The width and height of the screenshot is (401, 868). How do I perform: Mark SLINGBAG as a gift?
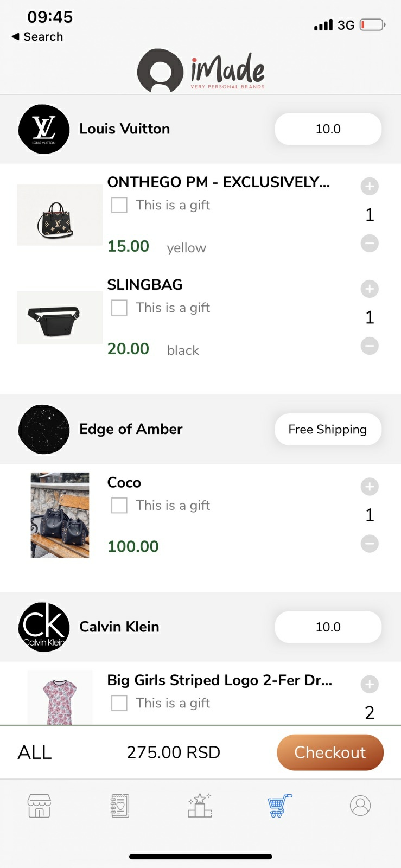(x=119, y=308)
